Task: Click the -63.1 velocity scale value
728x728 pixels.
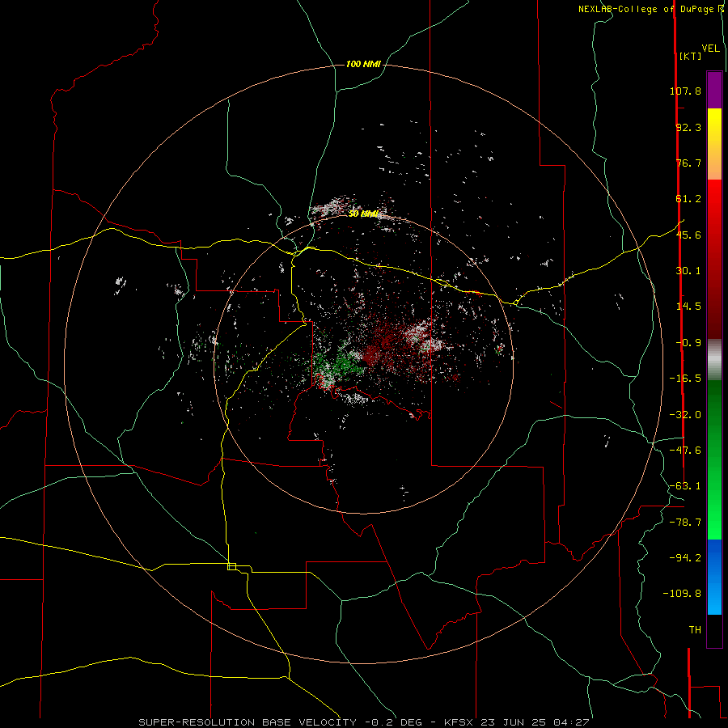Action: pyautogui.click(x=685, y=486)
